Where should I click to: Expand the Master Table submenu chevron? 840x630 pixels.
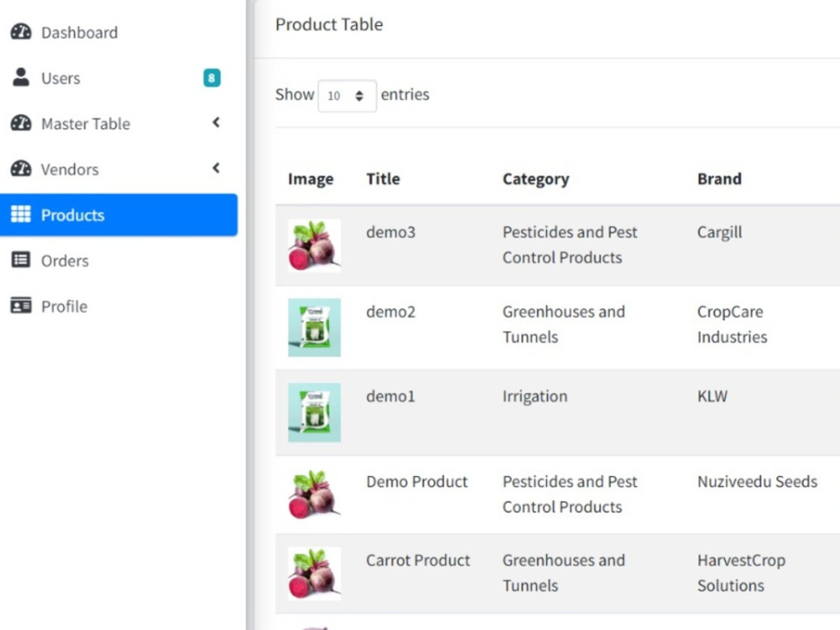(216, 123)
